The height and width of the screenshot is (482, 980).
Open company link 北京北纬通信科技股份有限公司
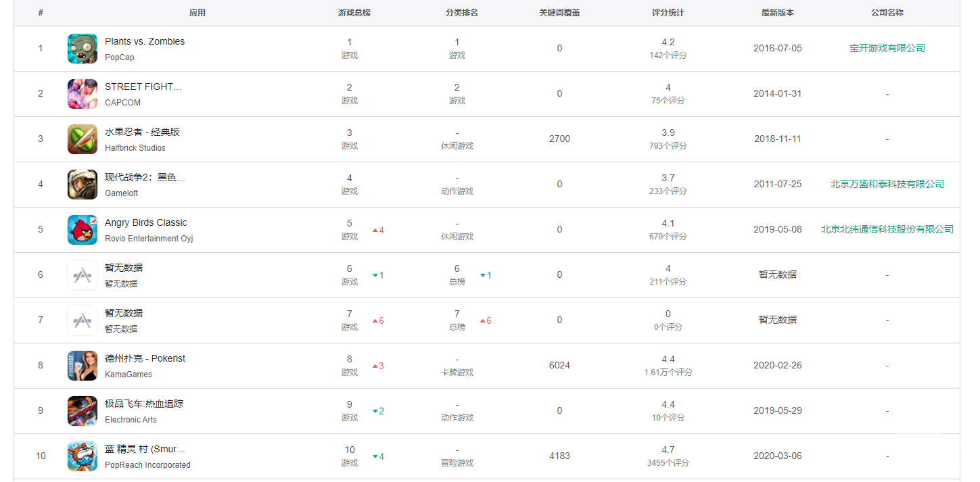887,229
